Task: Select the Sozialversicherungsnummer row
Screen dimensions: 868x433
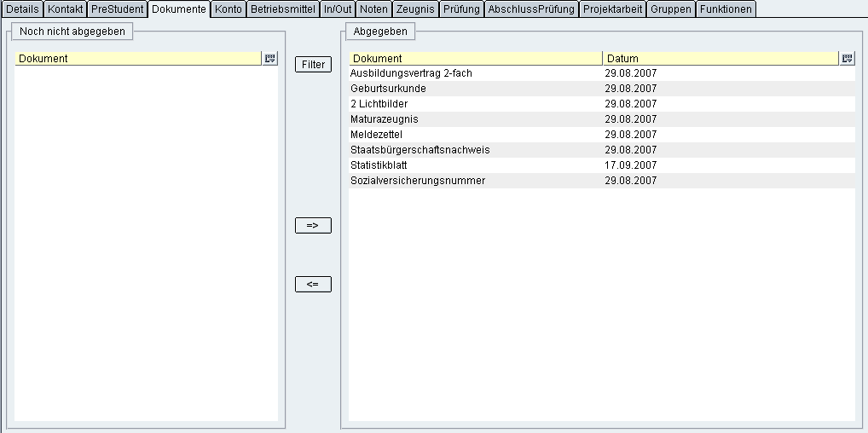Action: 418,181
